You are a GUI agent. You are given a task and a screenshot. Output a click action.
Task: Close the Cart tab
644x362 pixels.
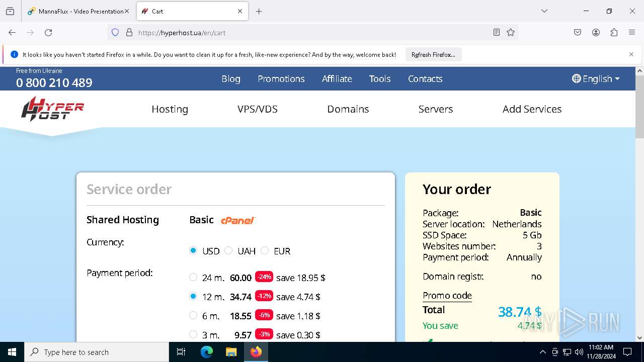click(240, 11)
